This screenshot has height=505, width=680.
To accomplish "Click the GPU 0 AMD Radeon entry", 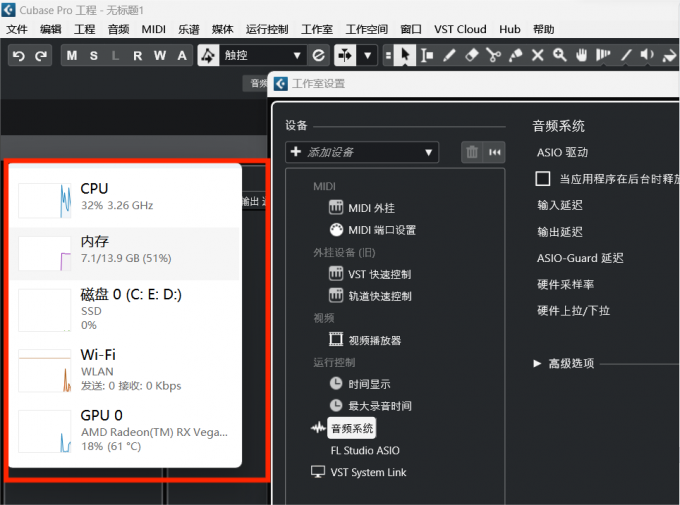I will pos(125,431).
